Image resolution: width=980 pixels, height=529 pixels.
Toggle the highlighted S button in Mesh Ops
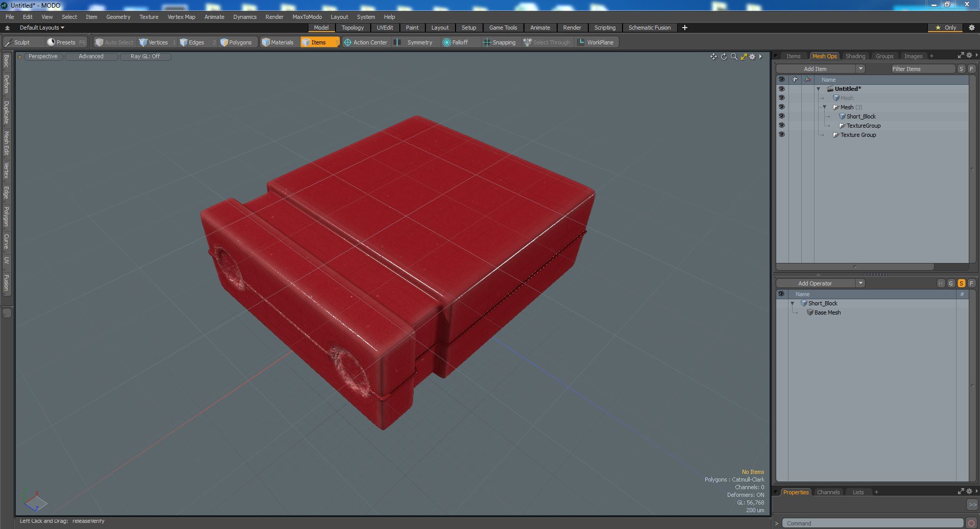(x=961, y=283)
